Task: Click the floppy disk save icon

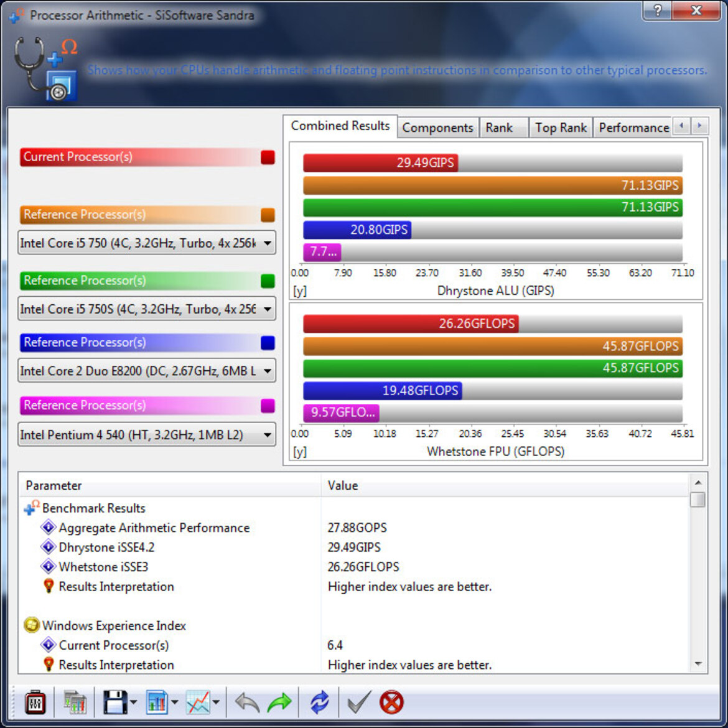Action: (x=114, y=702)
